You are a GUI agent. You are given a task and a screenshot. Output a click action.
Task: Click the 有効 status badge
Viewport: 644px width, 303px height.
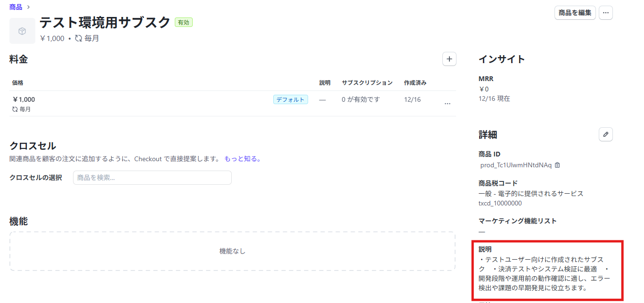(x=183, y=22)
